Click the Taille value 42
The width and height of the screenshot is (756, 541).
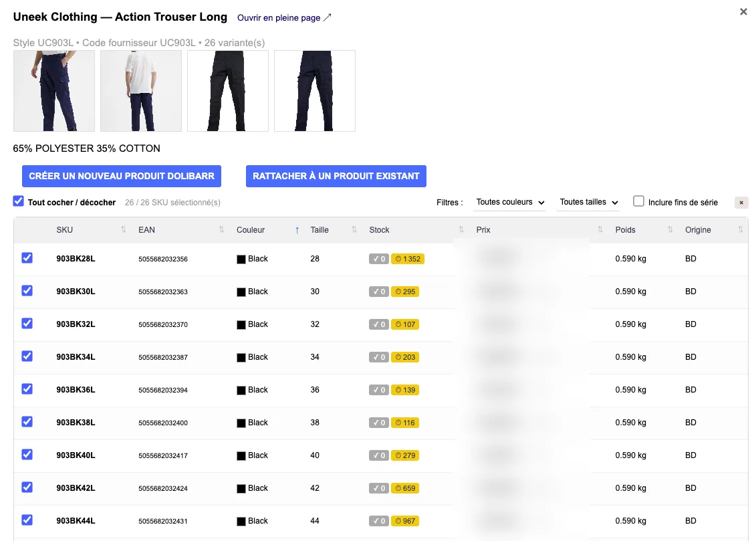pos(315,488)
